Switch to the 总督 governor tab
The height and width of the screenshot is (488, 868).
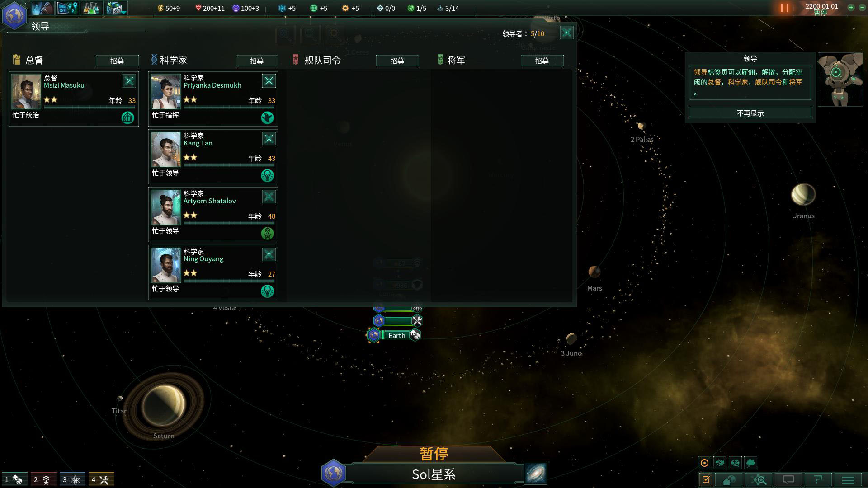click(34, 60)
